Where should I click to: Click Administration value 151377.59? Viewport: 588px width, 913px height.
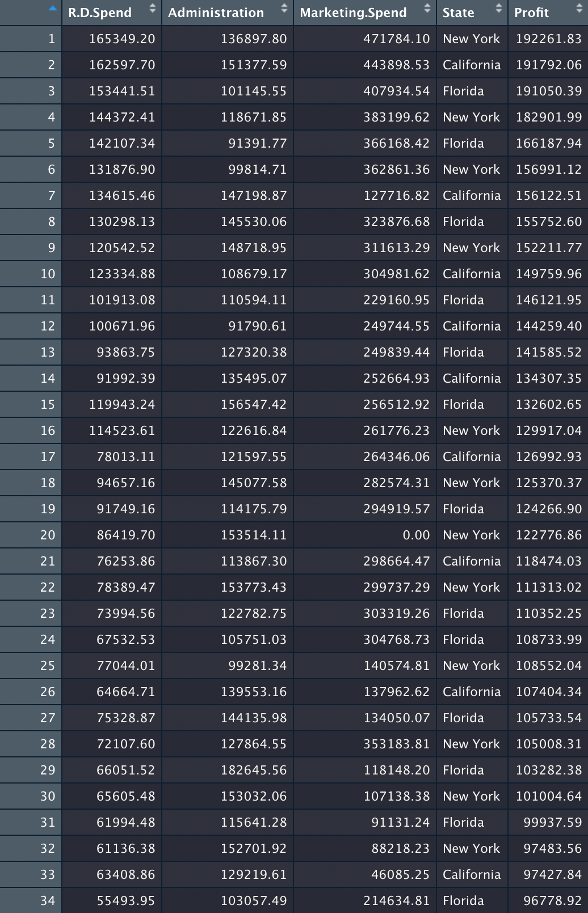254,65
